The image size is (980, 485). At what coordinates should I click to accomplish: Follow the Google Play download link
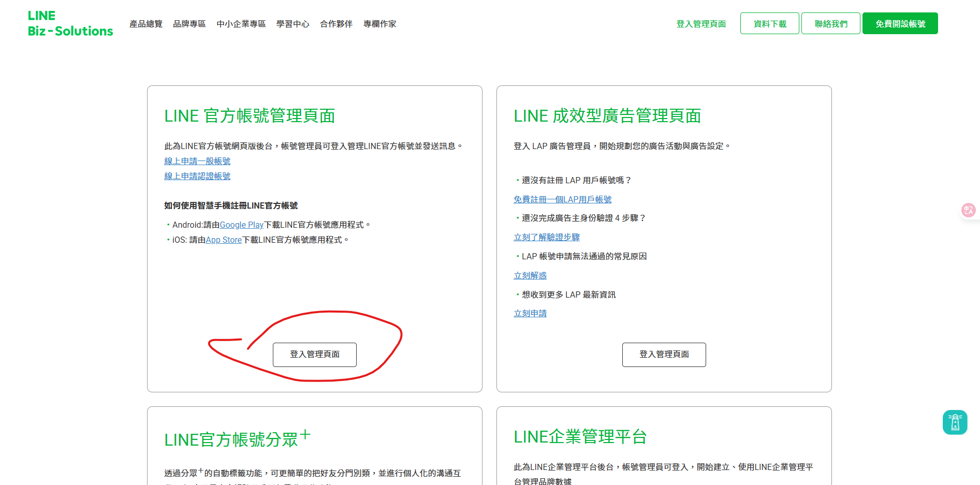pos(242,225)
